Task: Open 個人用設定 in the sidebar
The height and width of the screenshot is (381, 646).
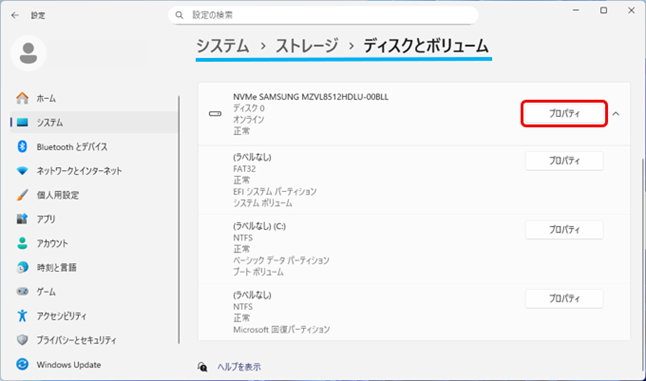Action: (x=94, y=195)
